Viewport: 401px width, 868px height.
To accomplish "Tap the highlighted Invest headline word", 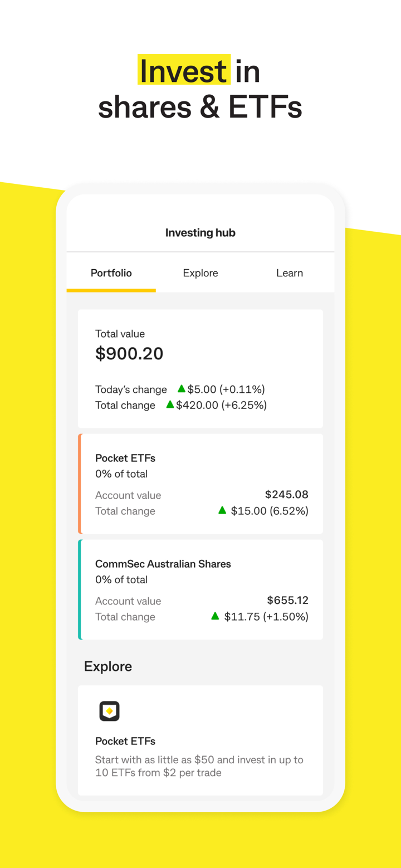I will [184, 71].
